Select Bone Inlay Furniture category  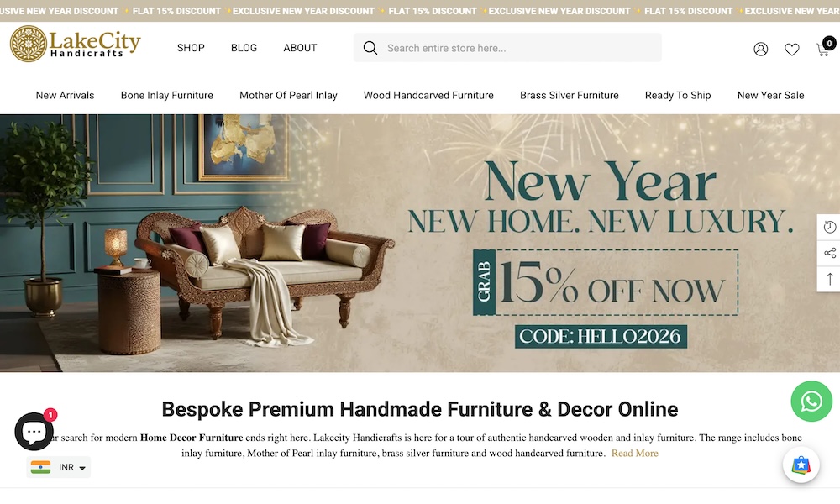[x=166, y=95]
